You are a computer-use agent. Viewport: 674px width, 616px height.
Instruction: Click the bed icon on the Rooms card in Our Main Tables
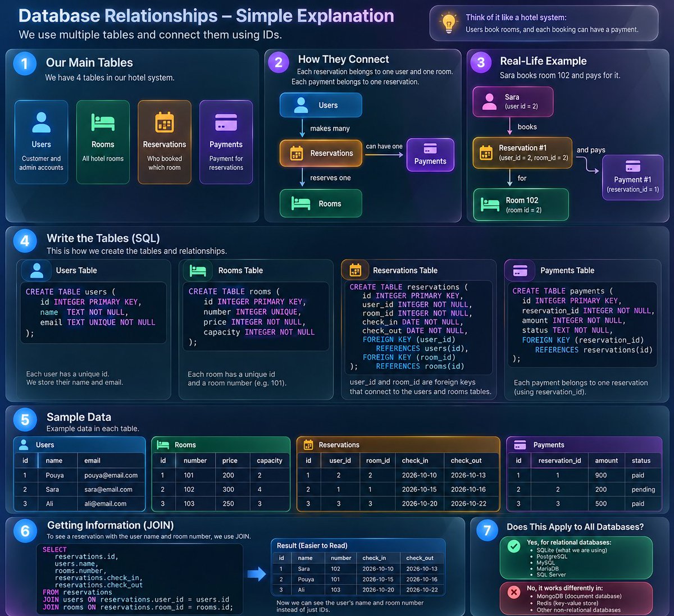103,122
